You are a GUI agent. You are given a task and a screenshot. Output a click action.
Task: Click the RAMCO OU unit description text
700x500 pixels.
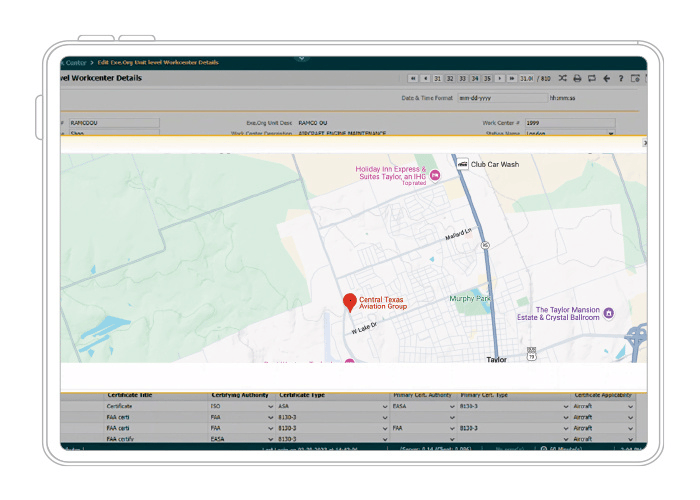[x=312, y=123]
